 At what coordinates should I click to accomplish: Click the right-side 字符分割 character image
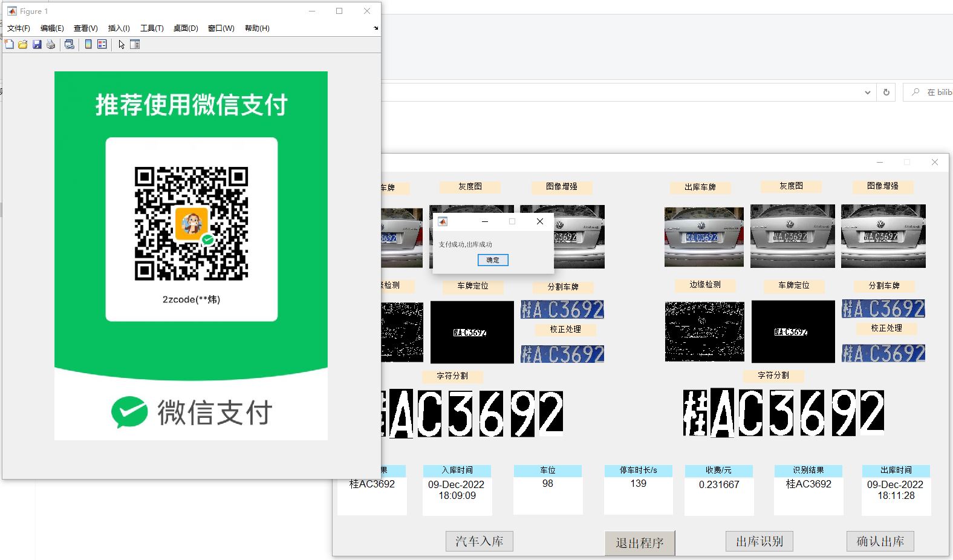point(784,412)
